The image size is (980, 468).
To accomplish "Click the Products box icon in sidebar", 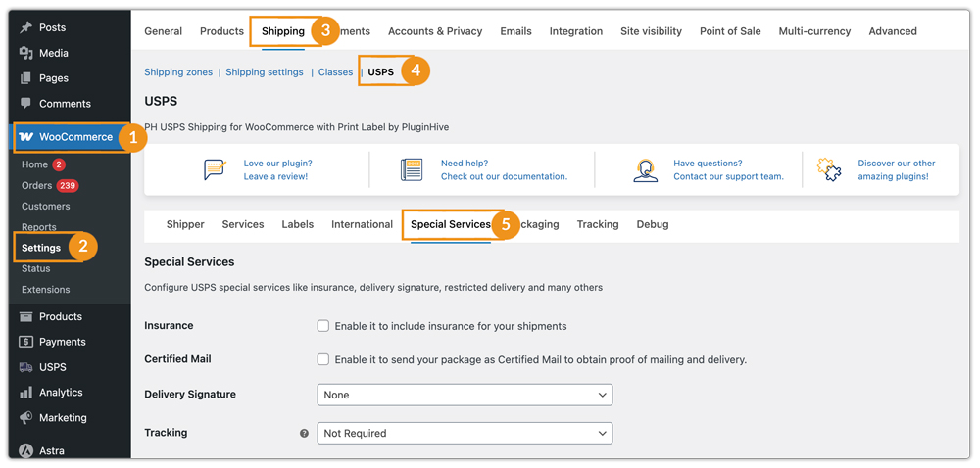I will (x=25, y=316).
